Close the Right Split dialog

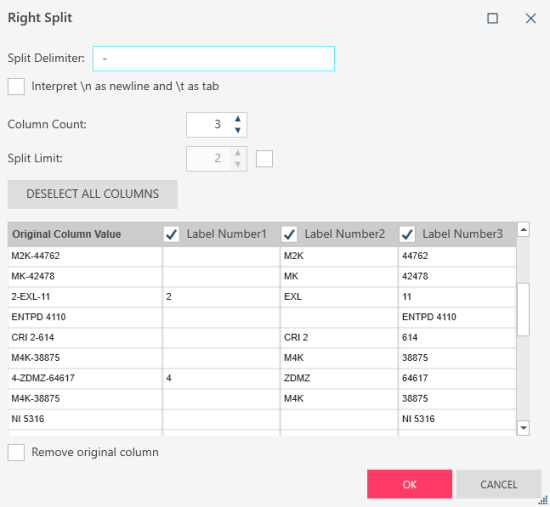point(531,18)
